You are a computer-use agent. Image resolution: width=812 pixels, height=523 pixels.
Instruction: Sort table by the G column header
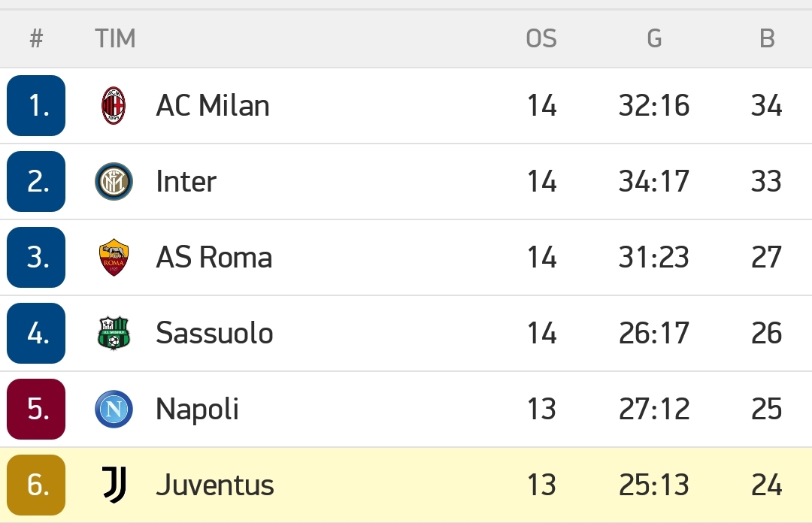[654, 38]
